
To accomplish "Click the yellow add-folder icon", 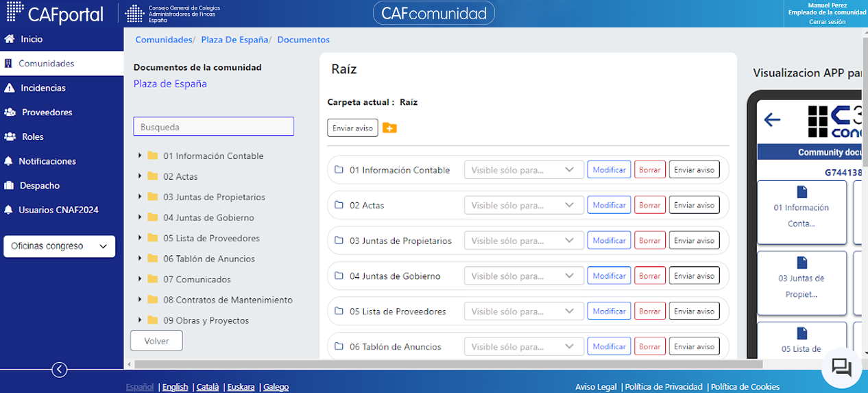I will (389, 128).
